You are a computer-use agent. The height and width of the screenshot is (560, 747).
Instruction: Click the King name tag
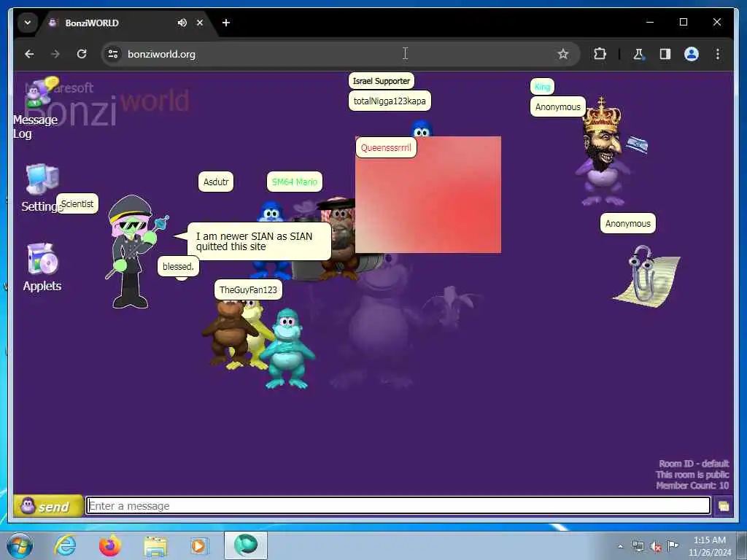(x=542, y=87)
